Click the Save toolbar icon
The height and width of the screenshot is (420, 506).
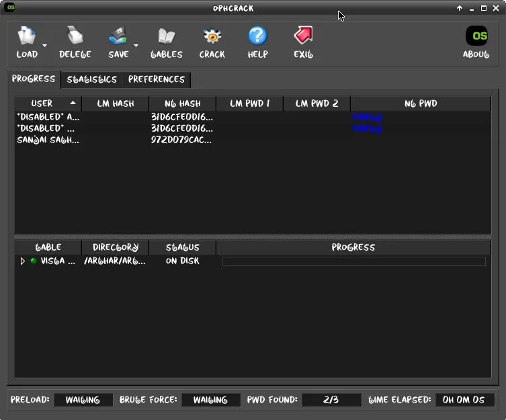(x=118, y=36)
